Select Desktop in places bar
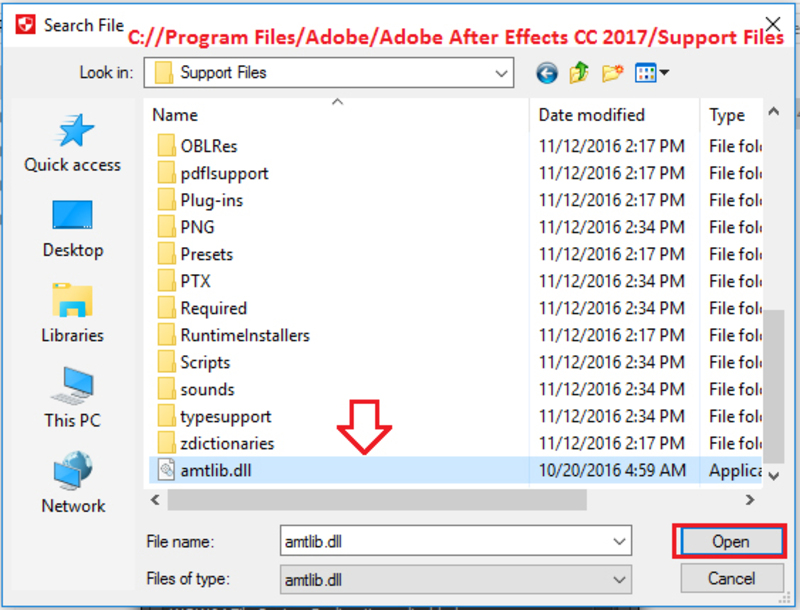This screenshot has width=800, height=610. tap(73, 229)
